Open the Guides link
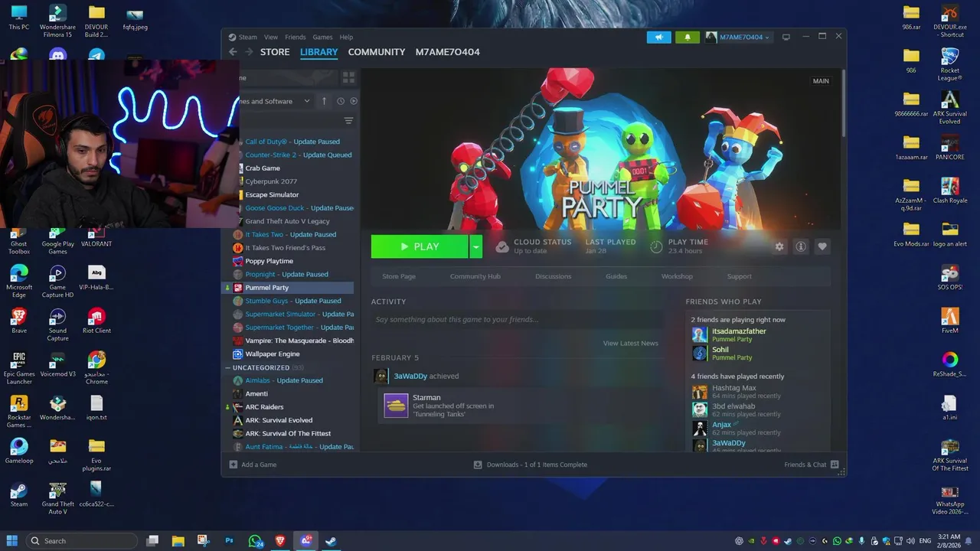 coord(616,276)
